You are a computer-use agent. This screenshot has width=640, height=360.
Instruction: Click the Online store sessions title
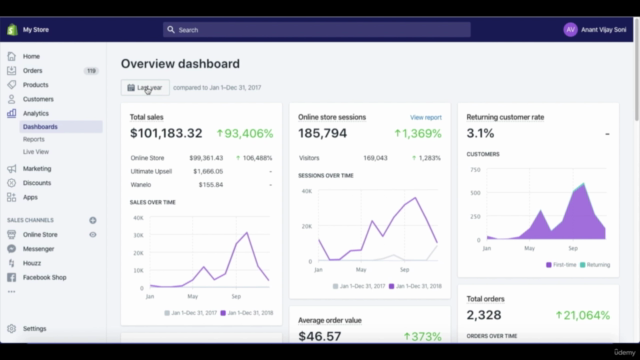point(332,117)
